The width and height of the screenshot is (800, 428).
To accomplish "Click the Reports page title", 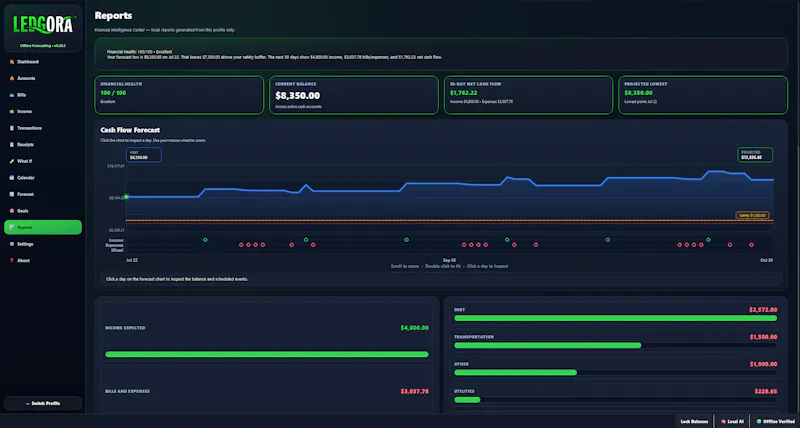I will 113,16.
